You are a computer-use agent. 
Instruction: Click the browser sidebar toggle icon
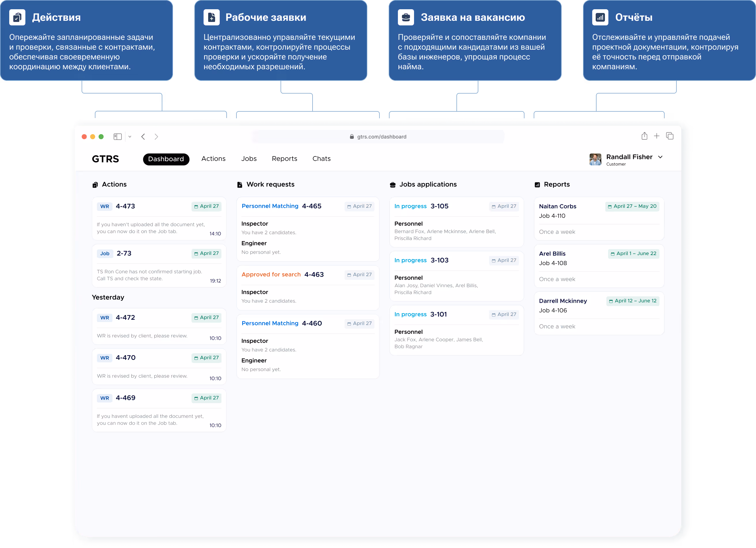click(x=117, y=137)
